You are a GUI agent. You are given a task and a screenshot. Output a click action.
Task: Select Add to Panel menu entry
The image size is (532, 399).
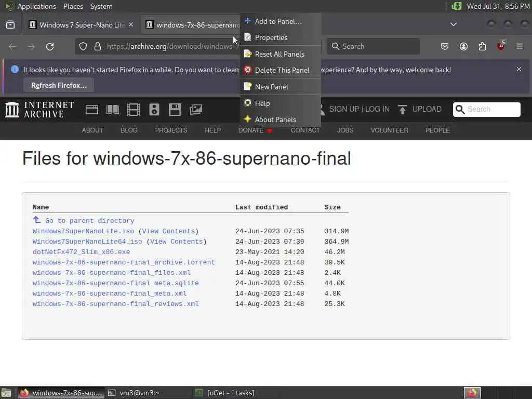(280, 21)
